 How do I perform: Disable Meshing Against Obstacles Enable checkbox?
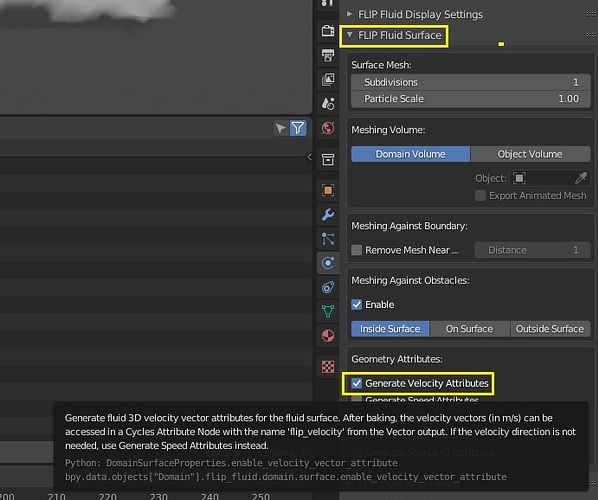(357, 304)
